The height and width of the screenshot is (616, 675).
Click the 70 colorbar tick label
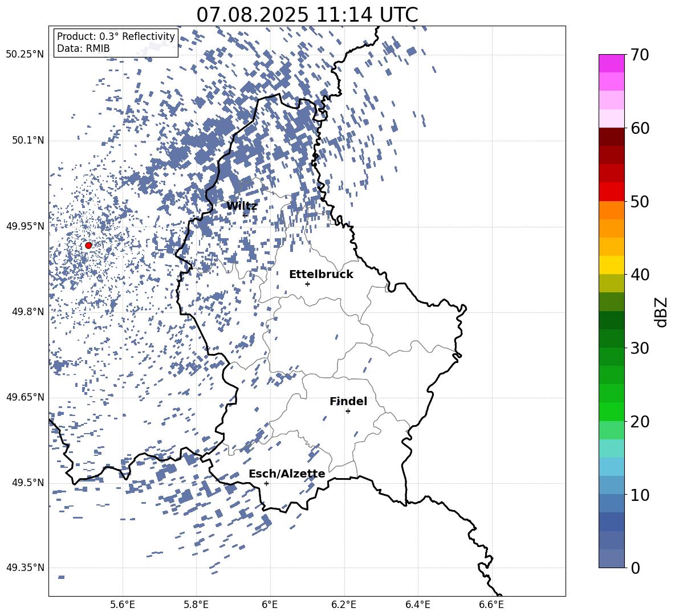coord(640,55)
